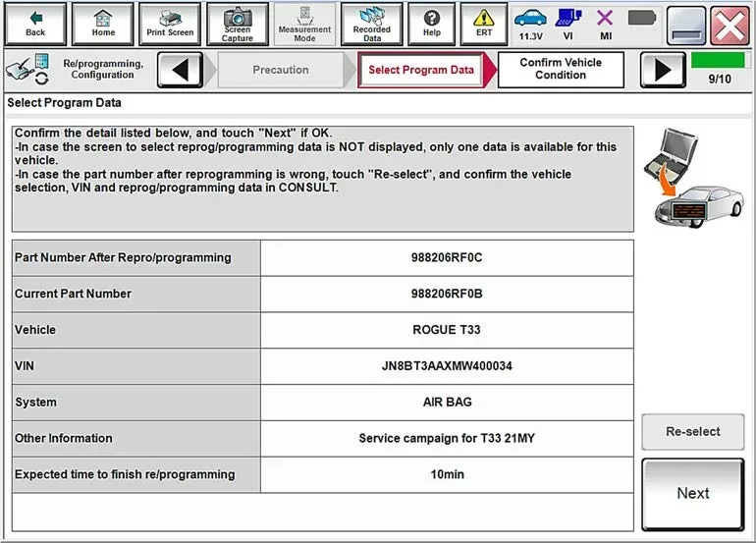Select the Confirm Vehicle Condition step

[x=561, y=70]
